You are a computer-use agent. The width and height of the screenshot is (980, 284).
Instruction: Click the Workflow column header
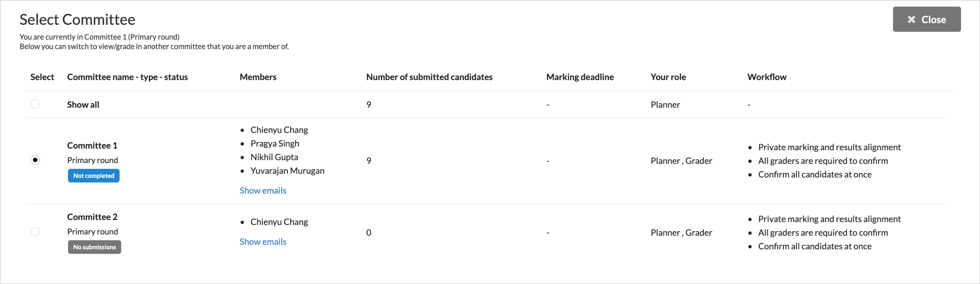point(767,77)
